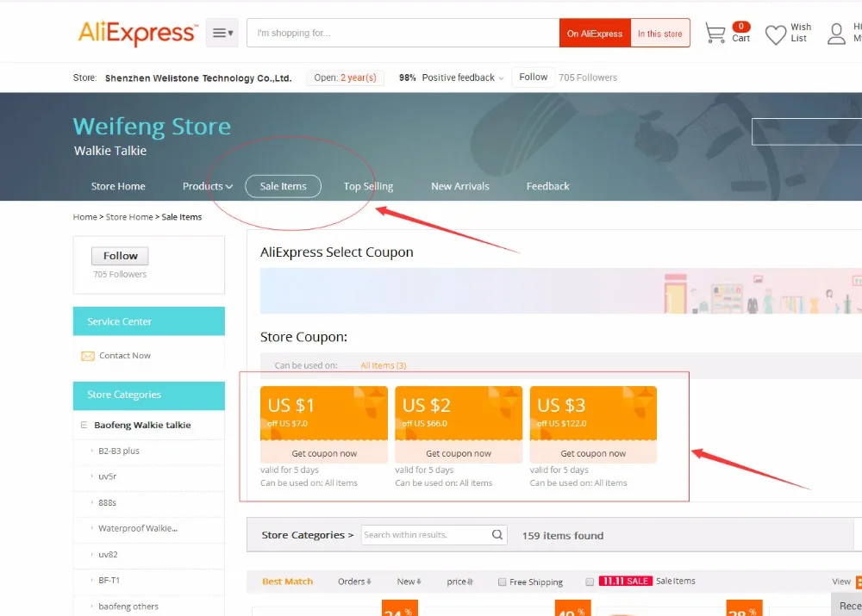Sort results by price
This screenshot has height=616, width=862.
pyautogui.click(x=459, y=582)
